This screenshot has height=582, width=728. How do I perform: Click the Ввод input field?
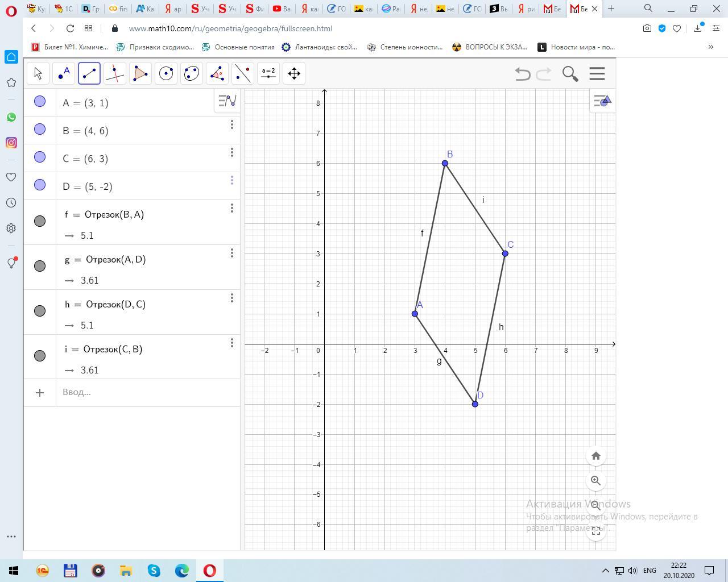(142, 392)
